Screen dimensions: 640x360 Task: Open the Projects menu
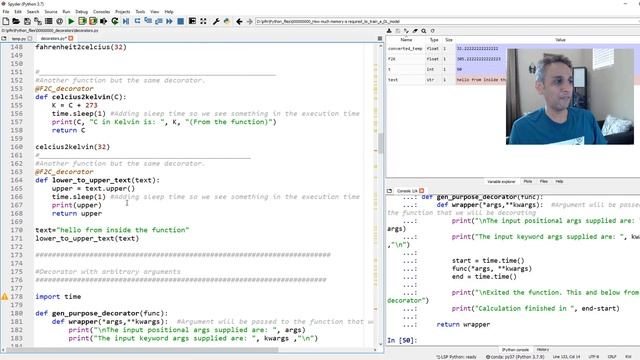122,12
